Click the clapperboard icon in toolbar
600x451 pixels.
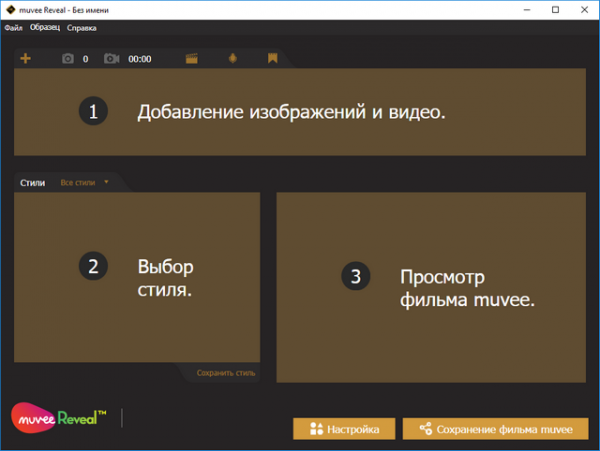click(192, 59)
